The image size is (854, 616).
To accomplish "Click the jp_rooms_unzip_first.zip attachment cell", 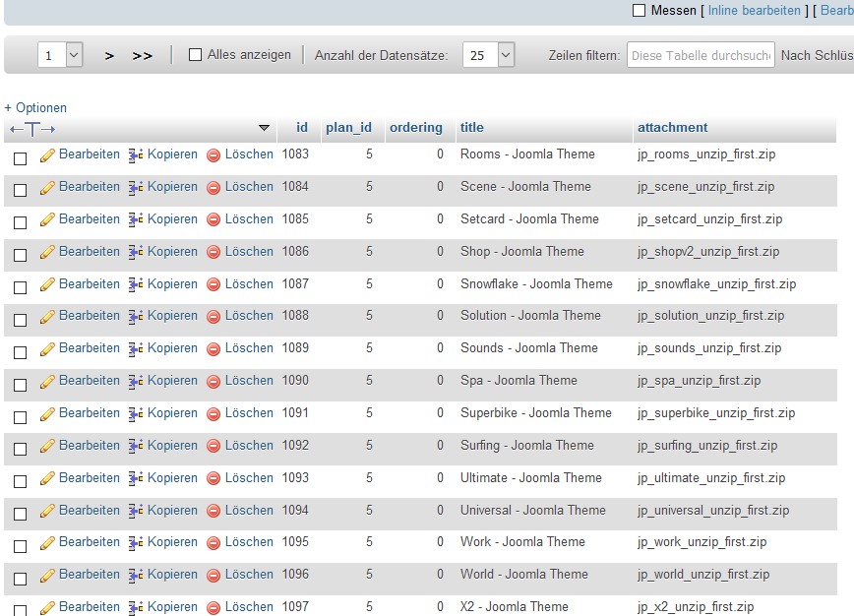I will tap(706, 154).
